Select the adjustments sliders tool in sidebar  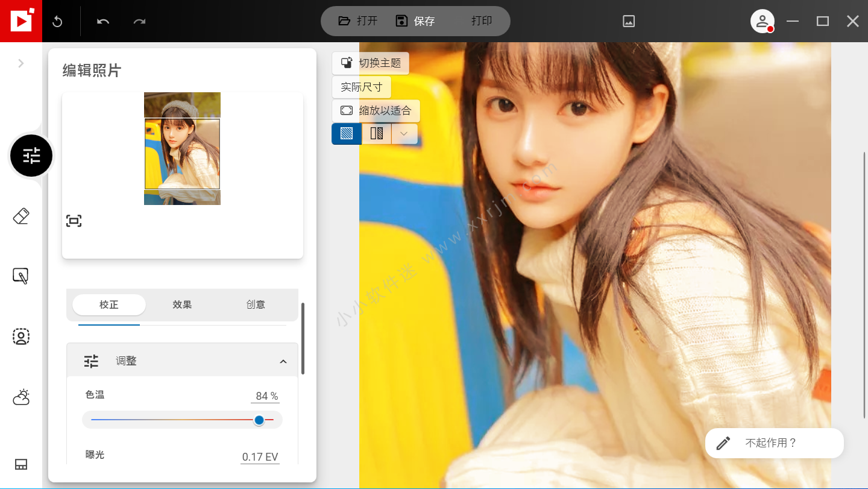31,156
